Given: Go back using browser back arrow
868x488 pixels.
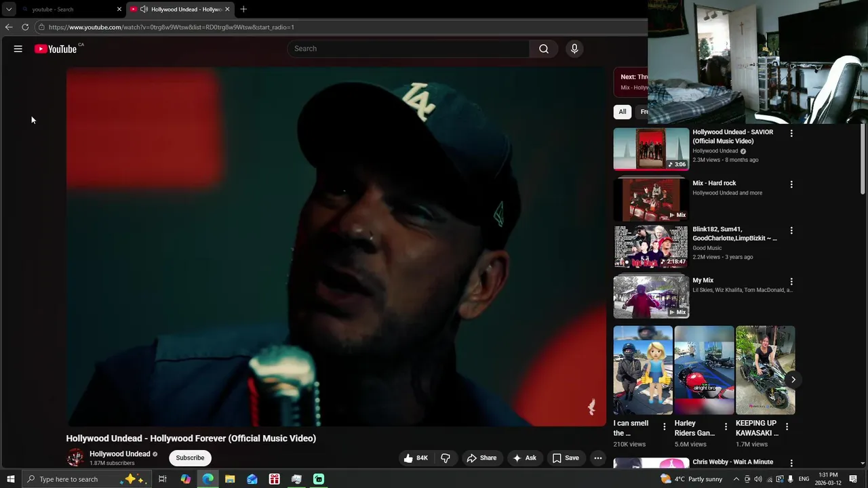Looking at the screenshot, I should [9, 27].
